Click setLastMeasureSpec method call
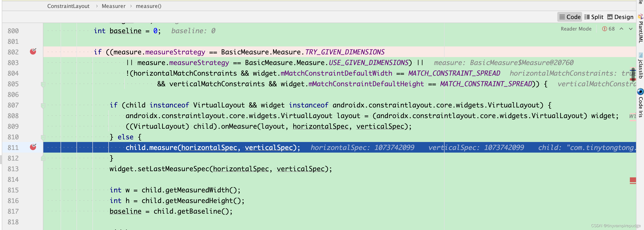644x230 pixels. coord(173,169)
